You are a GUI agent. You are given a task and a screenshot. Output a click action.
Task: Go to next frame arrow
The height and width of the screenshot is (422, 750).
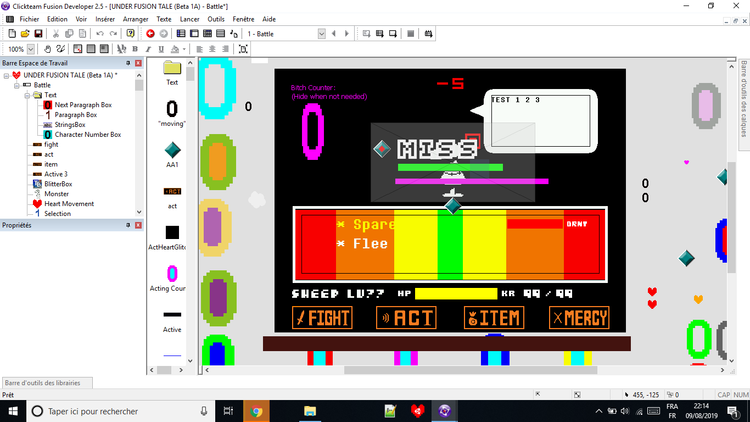347,33
